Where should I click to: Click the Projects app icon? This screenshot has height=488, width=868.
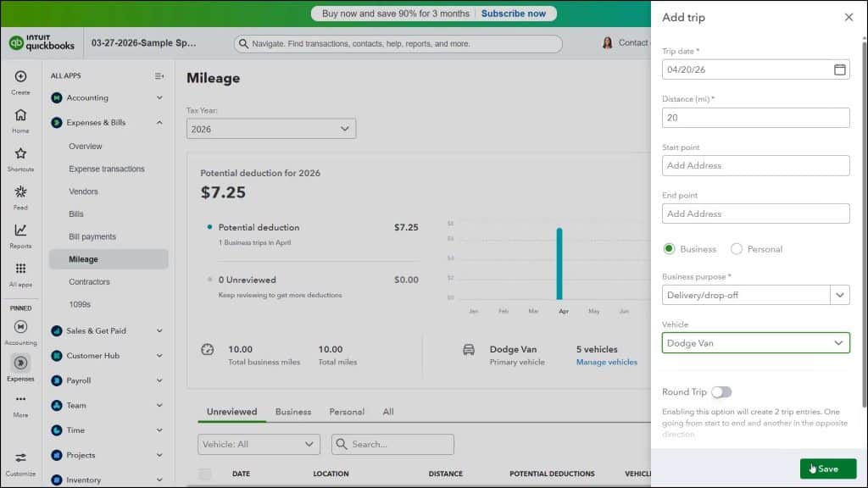[57, 455]
